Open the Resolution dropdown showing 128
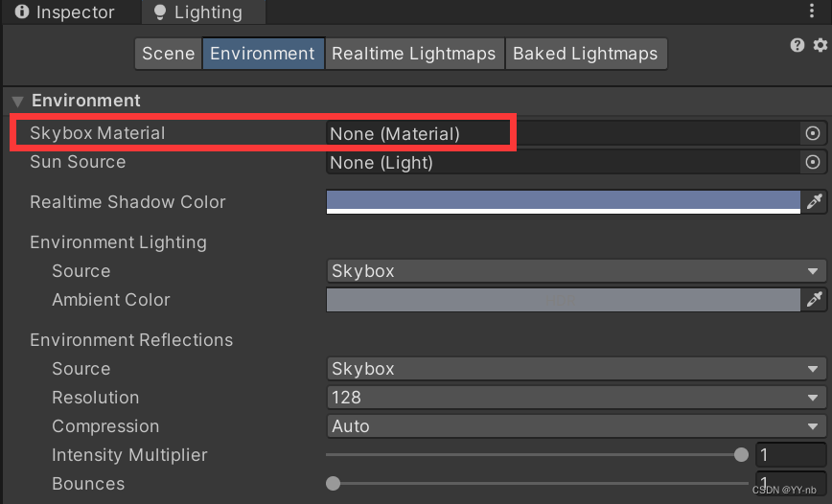Image resolution: width=832 pixels, height=504 pixels. 576,398
